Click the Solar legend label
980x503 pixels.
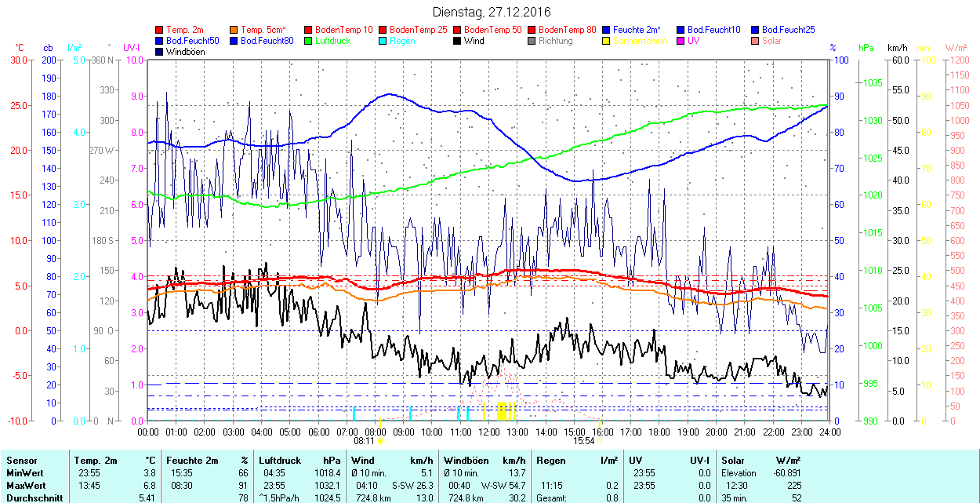[771, 41]
